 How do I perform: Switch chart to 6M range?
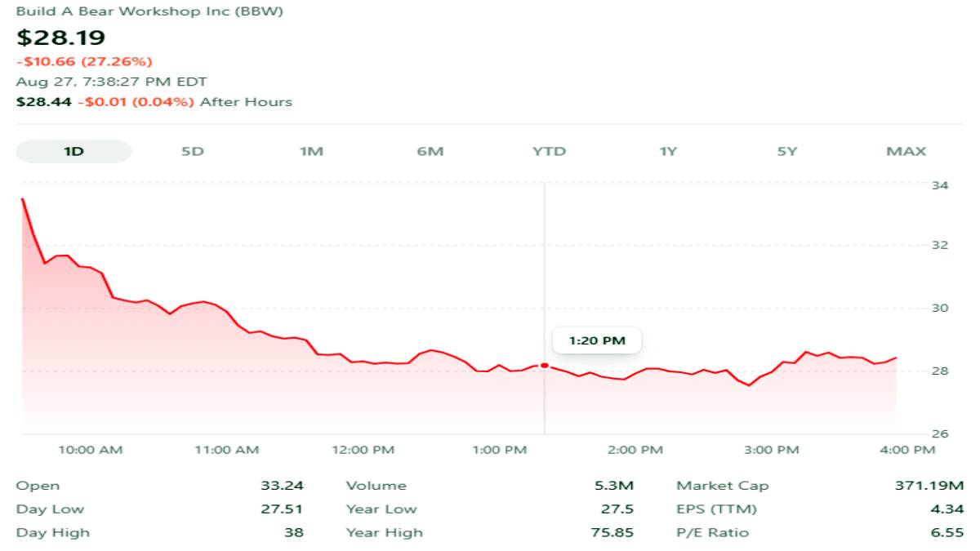[430, 151]
